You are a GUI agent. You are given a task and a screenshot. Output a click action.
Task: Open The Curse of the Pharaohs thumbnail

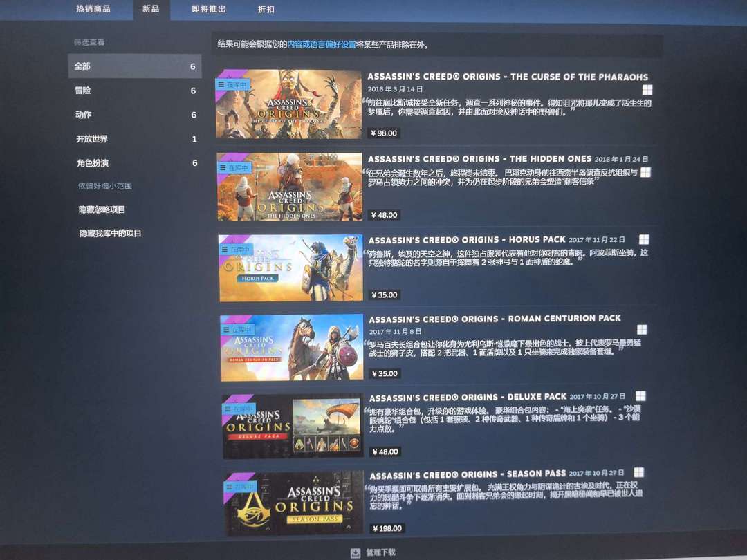click(288, 104)
